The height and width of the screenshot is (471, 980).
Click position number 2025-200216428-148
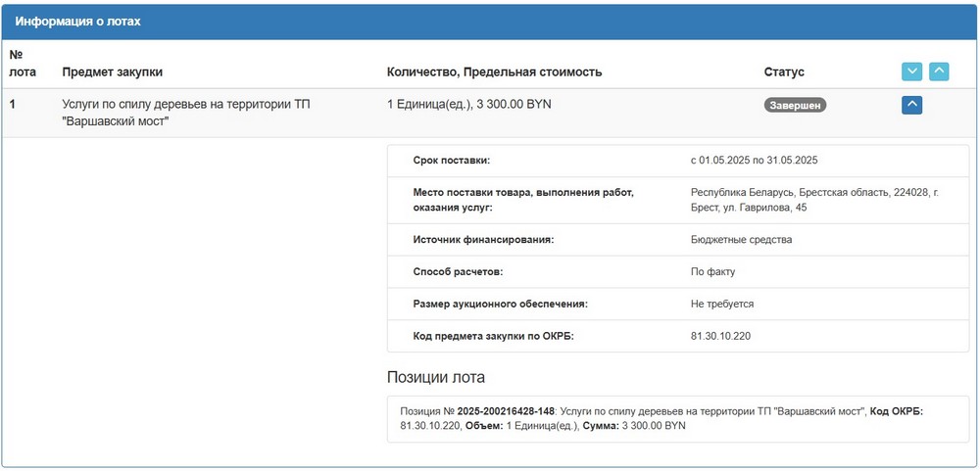[x=506, y=411]
